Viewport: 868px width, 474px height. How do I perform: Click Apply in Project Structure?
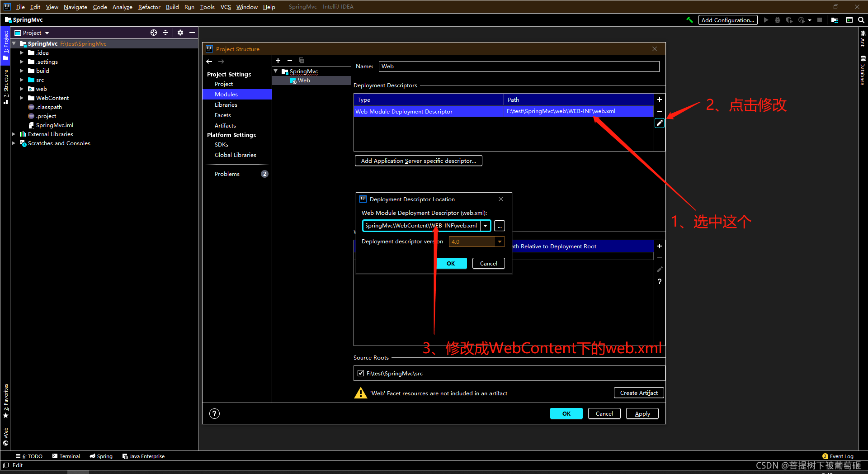[x=642, y=413]
